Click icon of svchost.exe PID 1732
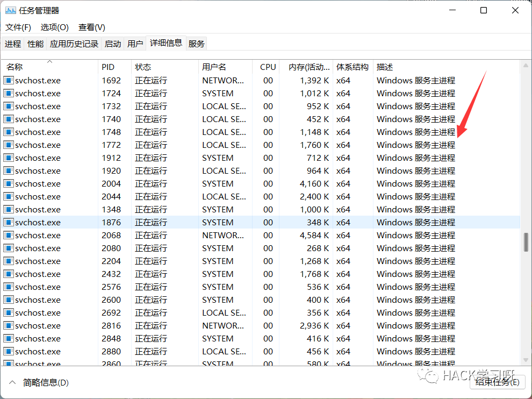Image resolution: width=532 pixels, height=399 pixels. pyautogui.click(x=9, y=106)
